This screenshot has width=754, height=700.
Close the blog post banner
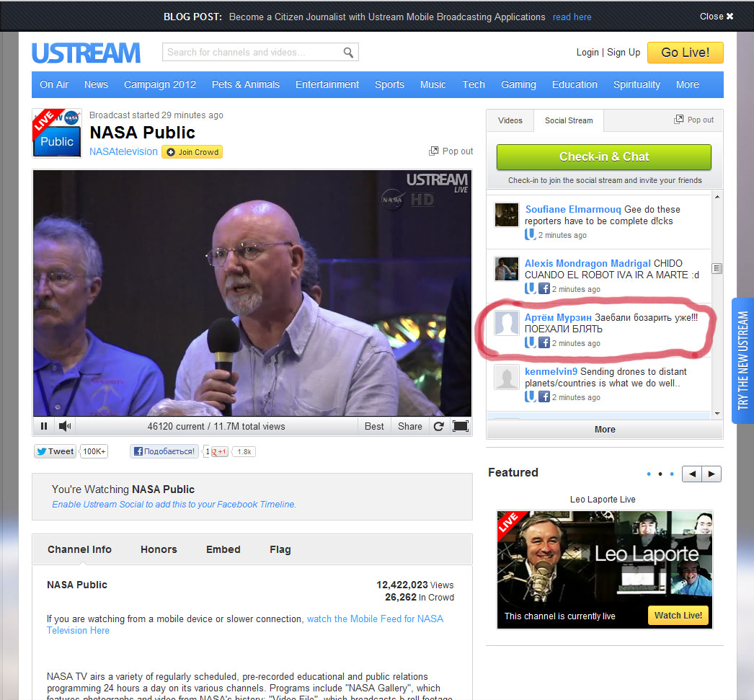717,17
